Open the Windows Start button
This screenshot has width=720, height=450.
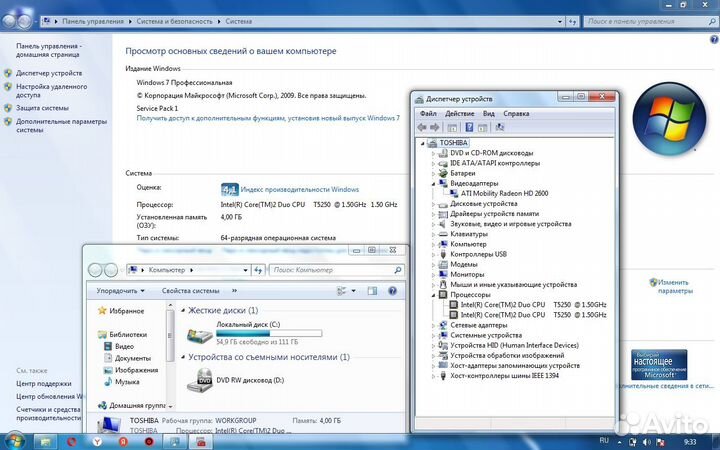[x=14, y=442]
